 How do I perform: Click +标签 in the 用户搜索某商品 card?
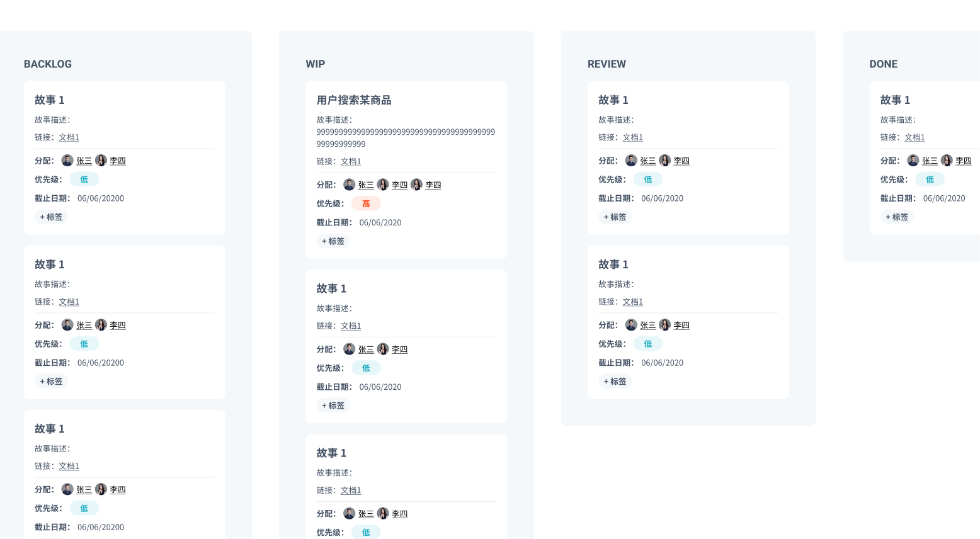click(333, 241)
